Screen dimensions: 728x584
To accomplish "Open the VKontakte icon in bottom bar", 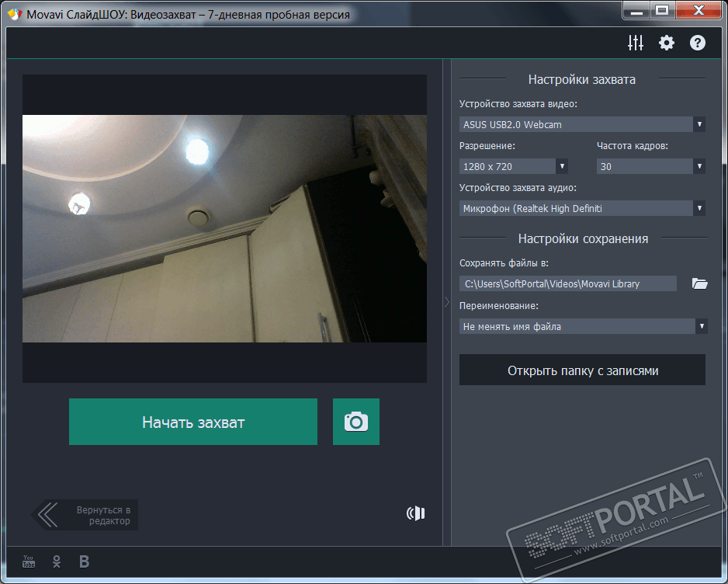I will 84,561.
